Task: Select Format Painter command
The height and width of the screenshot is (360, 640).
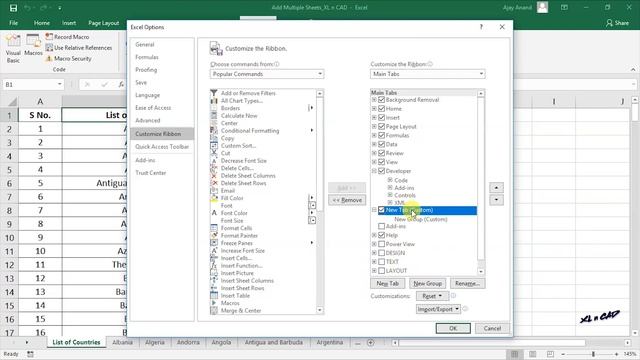Action: 239,236
